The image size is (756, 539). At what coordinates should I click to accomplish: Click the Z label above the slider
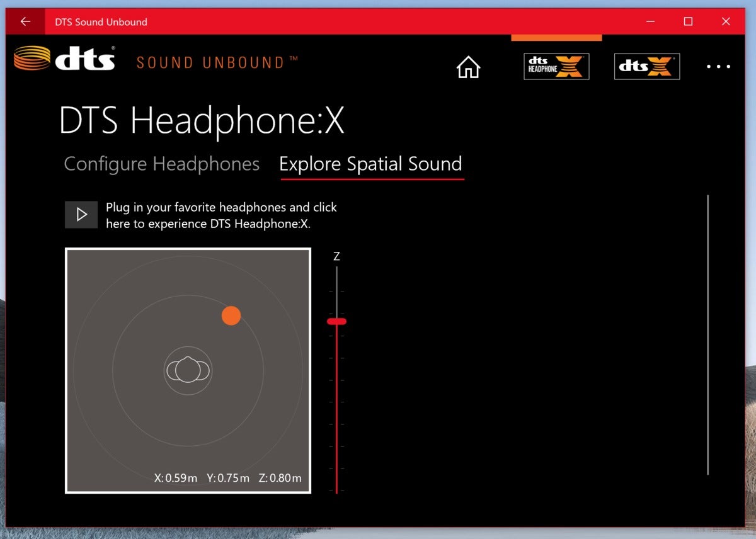(336, 256)
